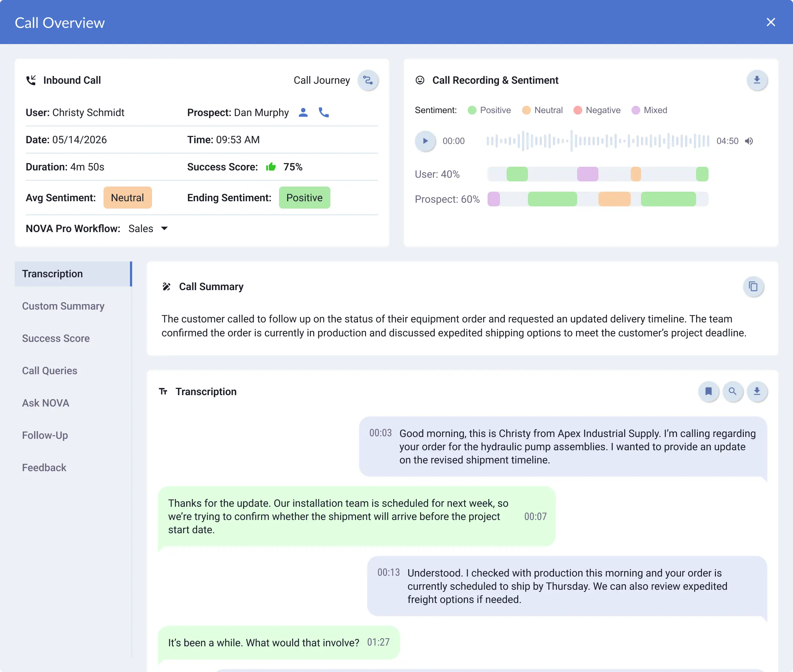
Task: Click the smiley sentiment header icon
Action: click(420, 80)
